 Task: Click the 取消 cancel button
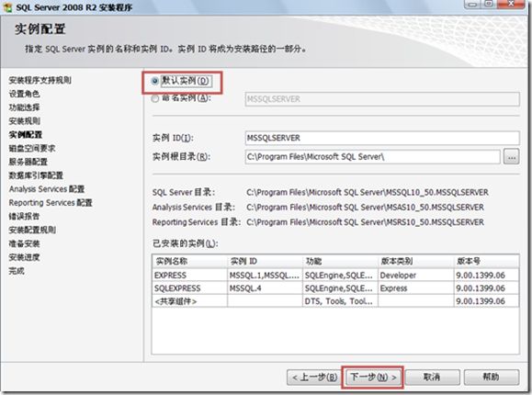click(432, 377)
